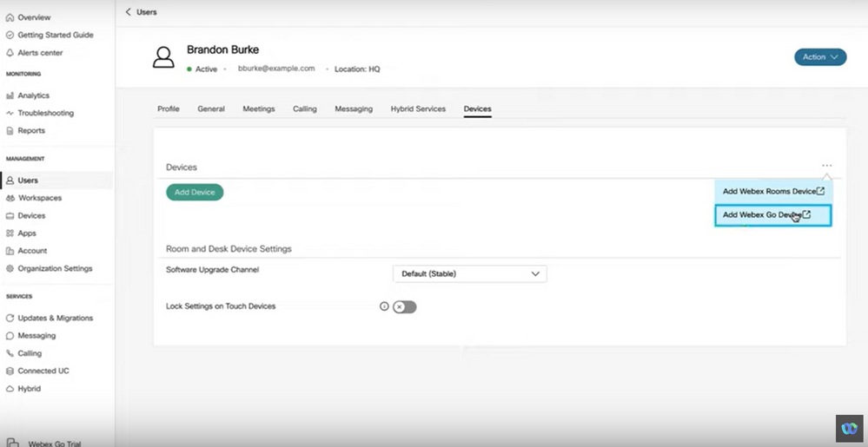Click the Room and Desk Device Settings heading

point(229,249)
